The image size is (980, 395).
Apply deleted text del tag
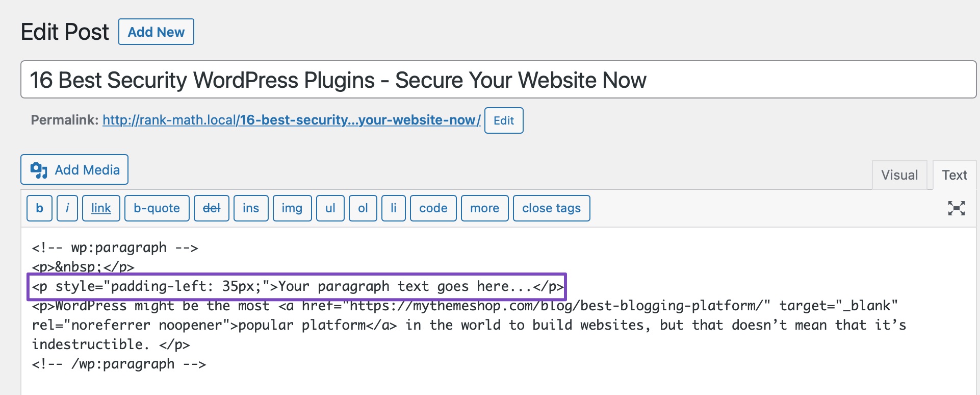click(x=212, y=208)
